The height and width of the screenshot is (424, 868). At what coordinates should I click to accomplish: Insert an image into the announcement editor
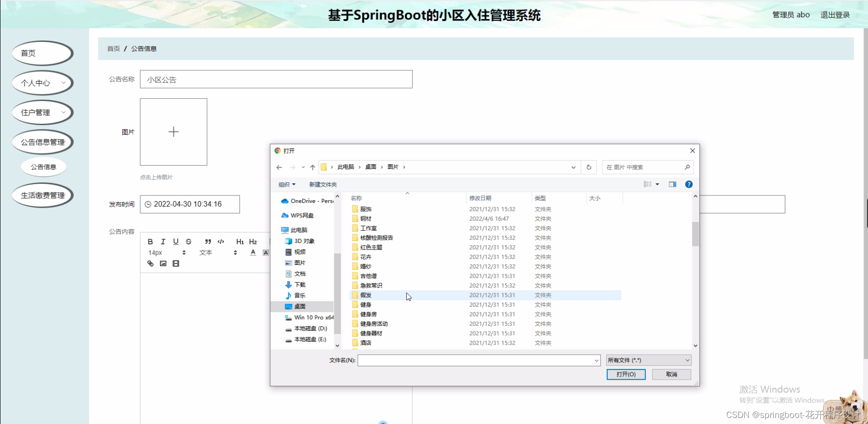(x=163, y=263)
